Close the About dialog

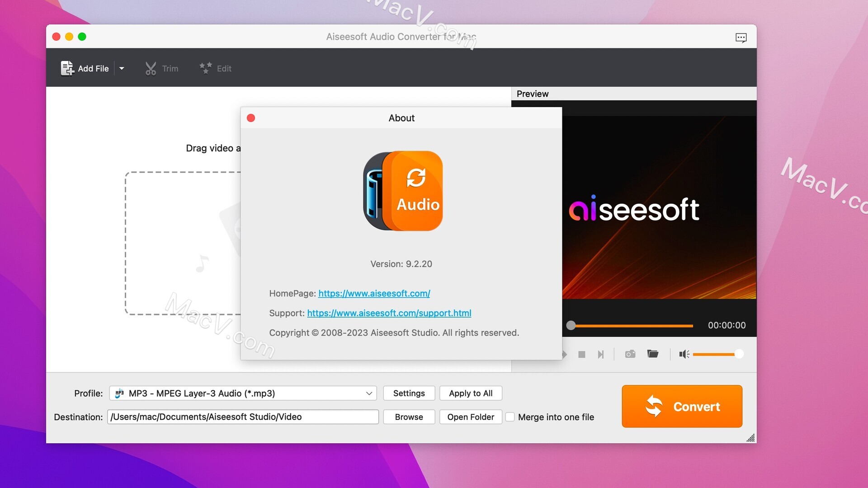click(251, 118)
